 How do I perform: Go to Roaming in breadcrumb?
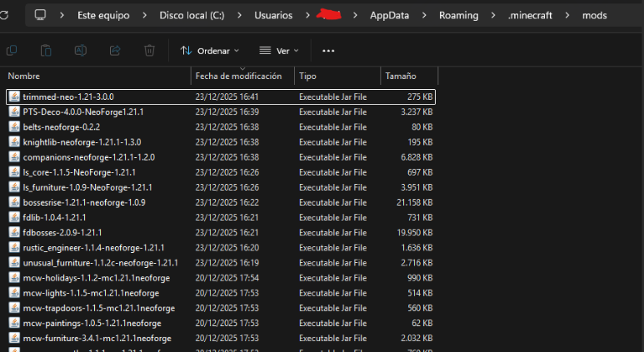(x=459, y=16)
